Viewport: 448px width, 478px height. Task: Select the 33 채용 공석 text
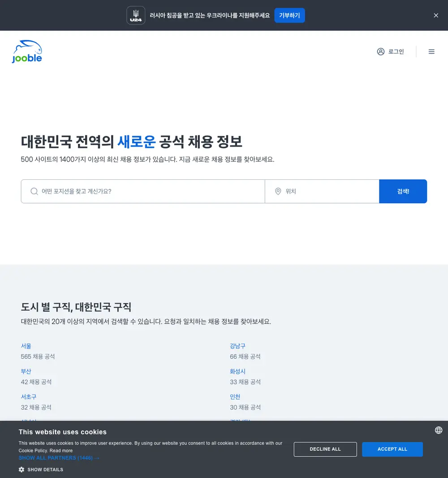pos(245,382)
